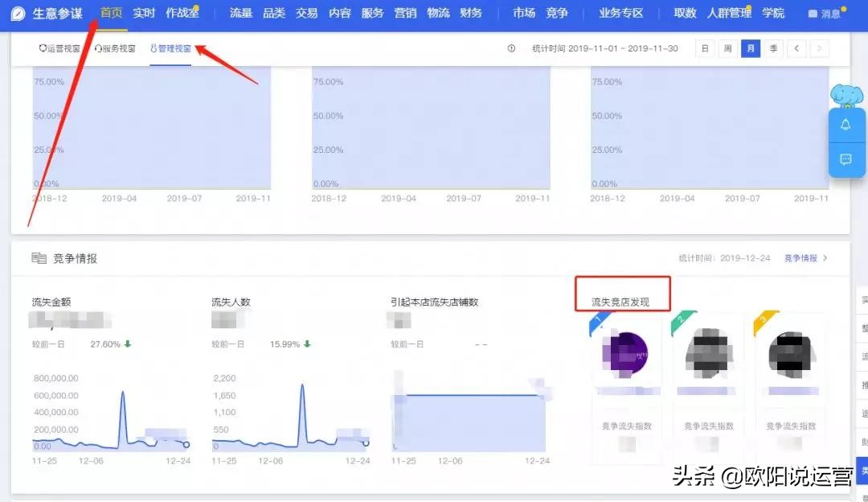The width and height of the screenshot is (868, 502).
Task: Switch to 运营视窗 tab
Action: (x=59, y=49)
